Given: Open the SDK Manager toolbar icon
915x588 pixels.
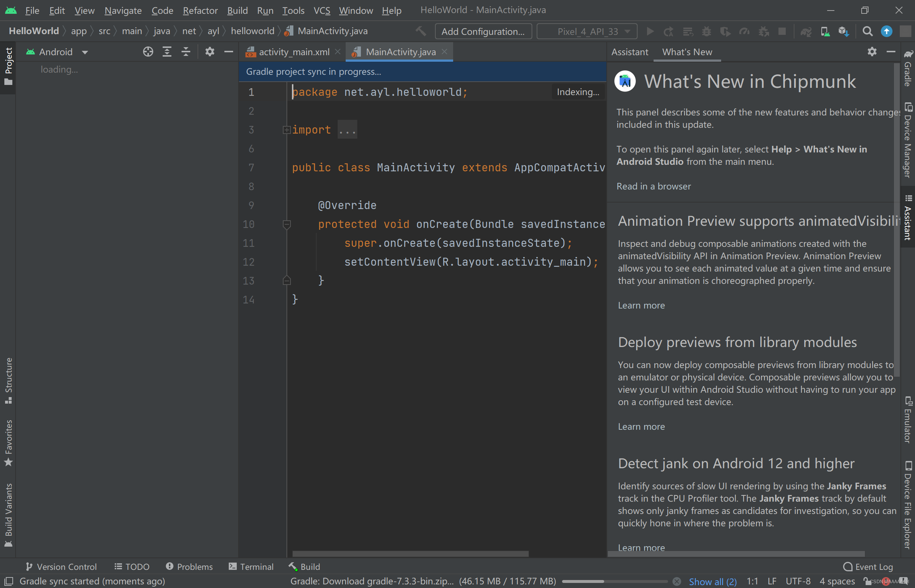Looking at the screenshot, I should [x=843, y=31].
